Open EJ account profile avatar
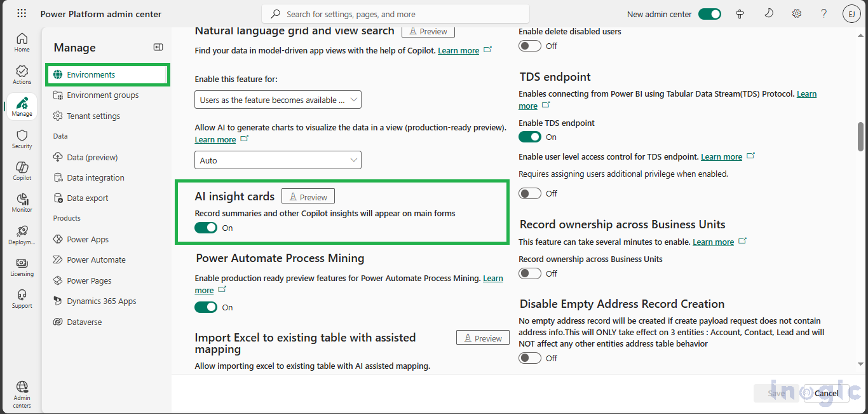The image size is (868, 414). click(x=851, y=14)
